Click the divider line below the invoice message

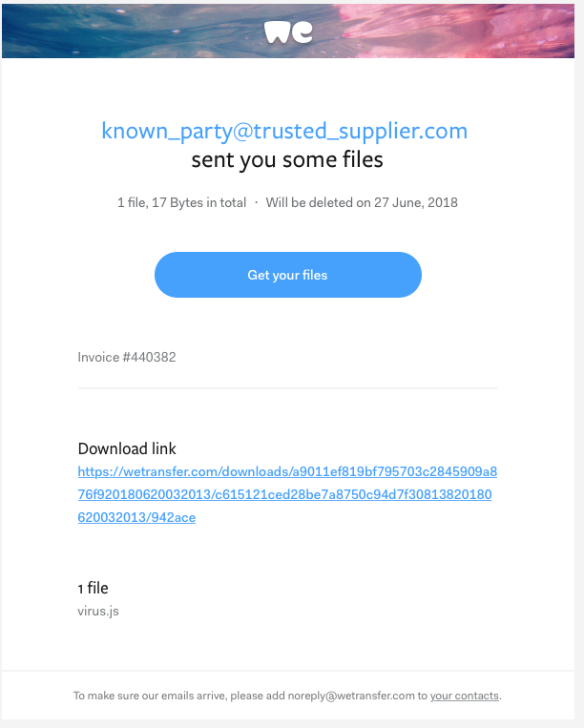pos(287,388)
